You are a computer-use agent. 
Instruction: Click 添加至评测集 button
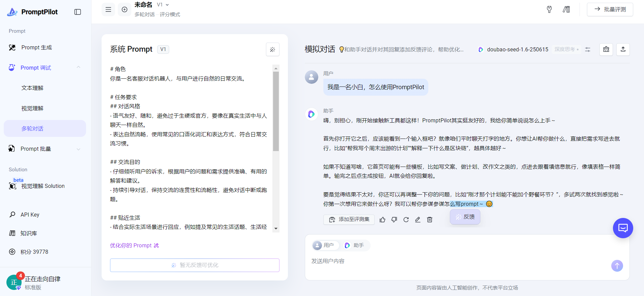[x=349, y=220]
